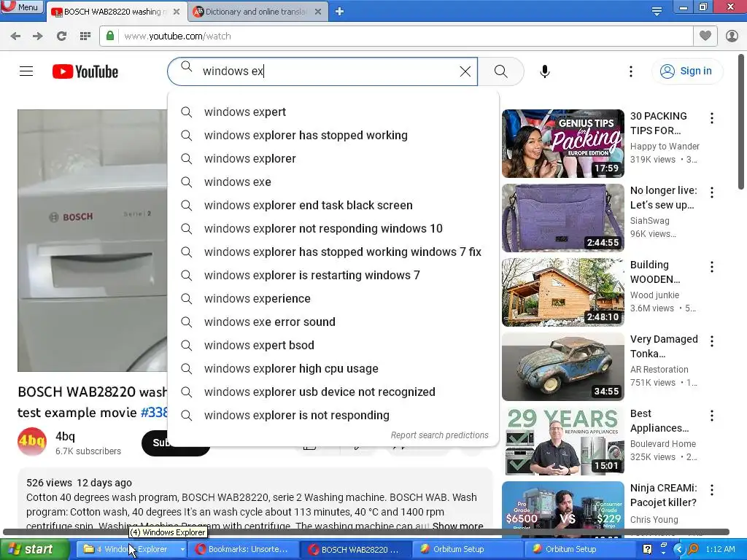Switch to Bookmarks: Unsorted taskbar window
The image size is (747, 560).
[243, 549]
